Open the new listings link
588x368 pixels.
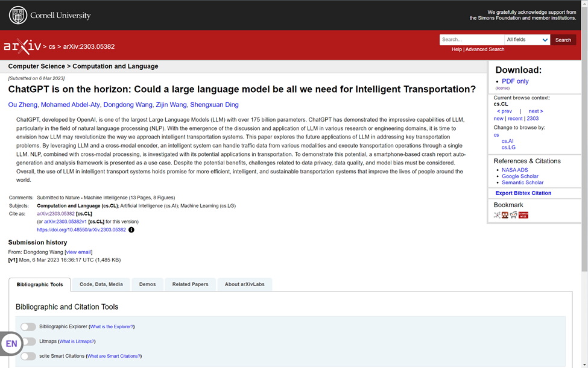498,119
